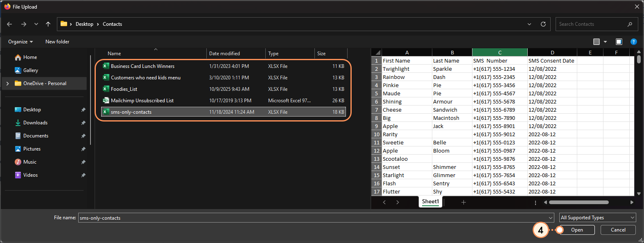The width and height of the screenshot is (644, 243).
Task: Go back with the left arrow
Action: (9, 24)
